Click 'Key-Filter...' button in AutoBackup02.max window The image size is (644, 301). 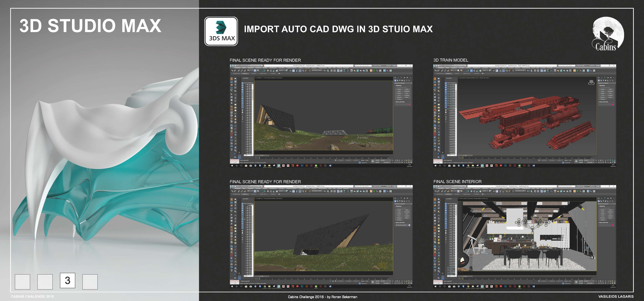pyautogui.click(x=590, y=283)
